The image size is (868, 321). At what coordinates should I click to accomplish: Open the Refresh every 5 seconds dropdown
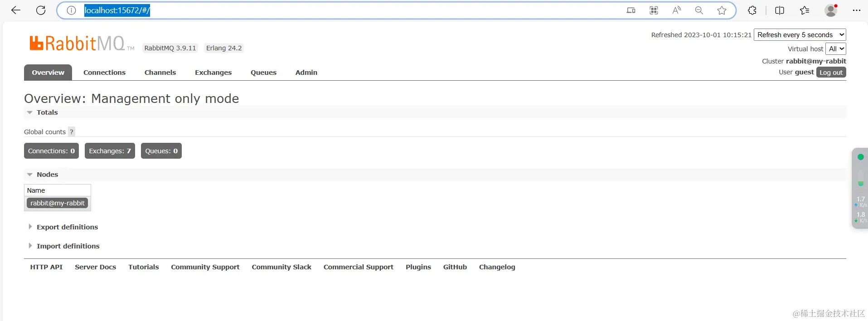coord(800,35)
